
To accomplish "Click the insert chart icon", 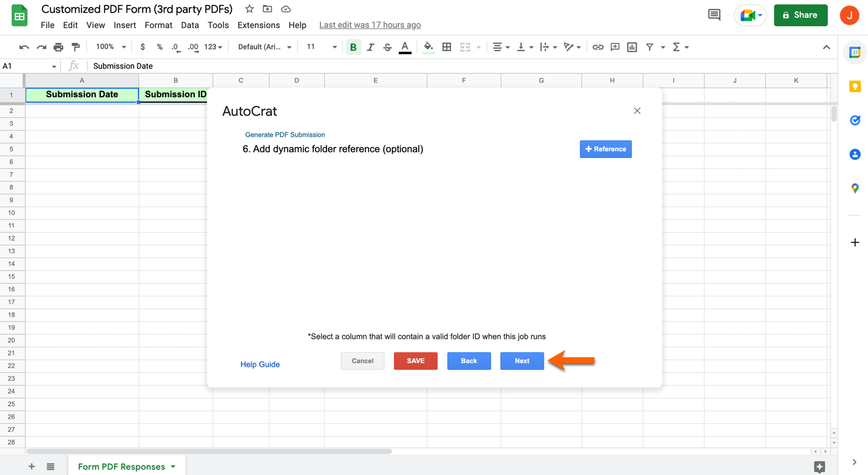I will tap(632, 47).
